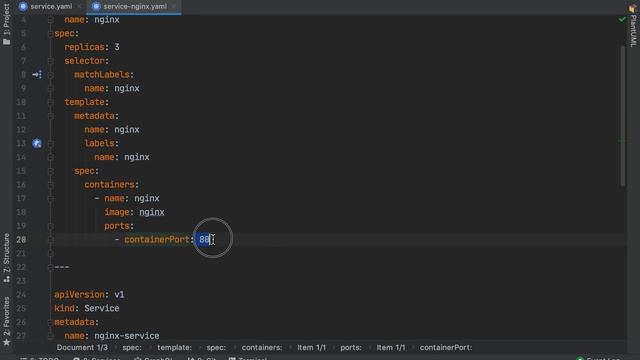Collapse the spec block on line 15

coord(50,171)
